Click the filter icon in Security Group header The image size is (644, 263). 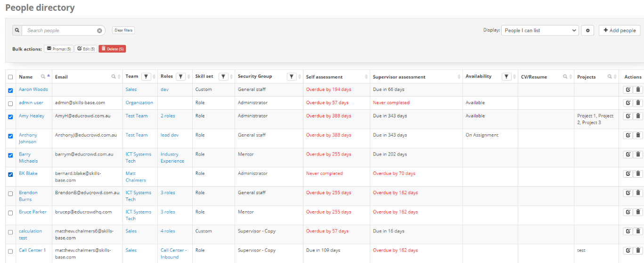tap(292, 77)
